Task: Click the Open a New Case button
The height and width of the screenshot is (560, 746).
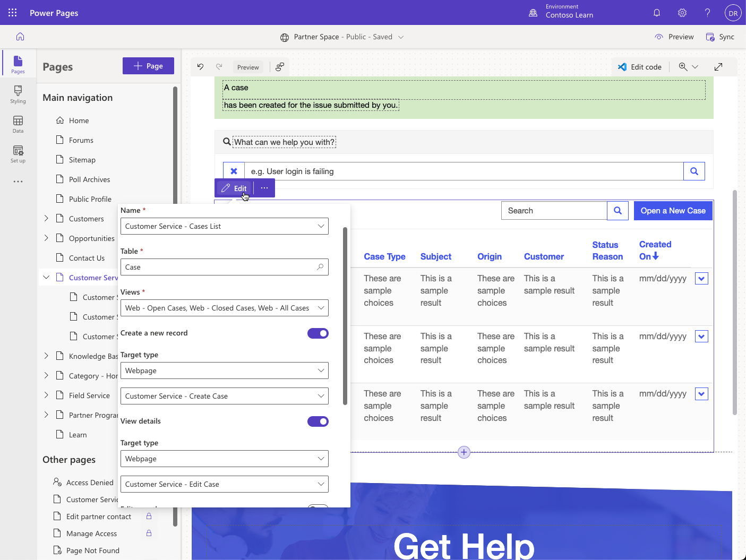Action: (673, 210)
